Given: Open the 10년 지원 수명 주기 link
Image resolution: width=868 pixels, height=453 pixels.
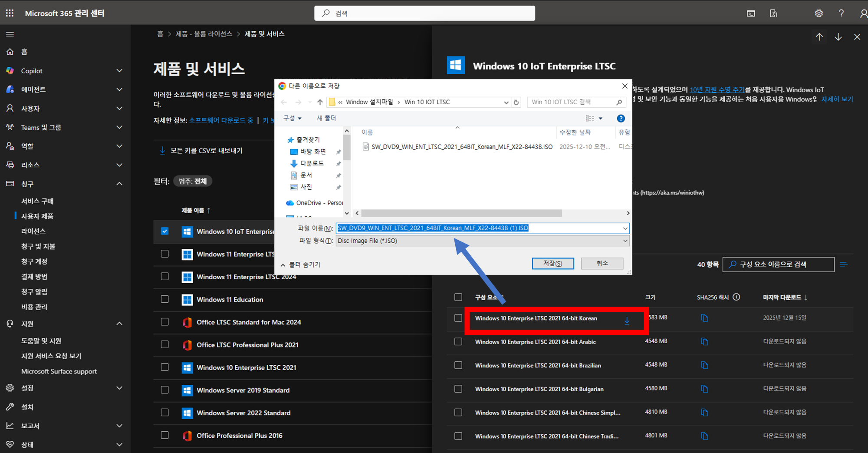Looking at the screenshot, I should point(717,89).
